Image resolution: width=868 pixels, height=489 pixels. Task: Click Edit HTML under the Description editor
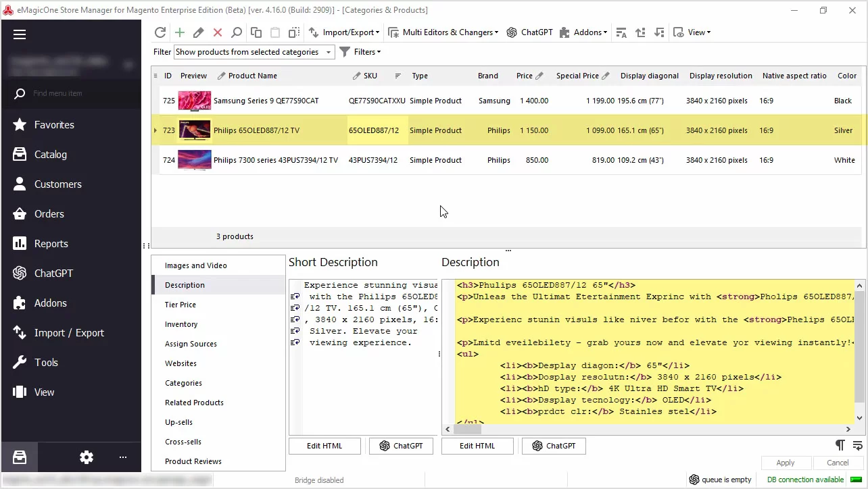pyautogui.click(x=477, y=446)
